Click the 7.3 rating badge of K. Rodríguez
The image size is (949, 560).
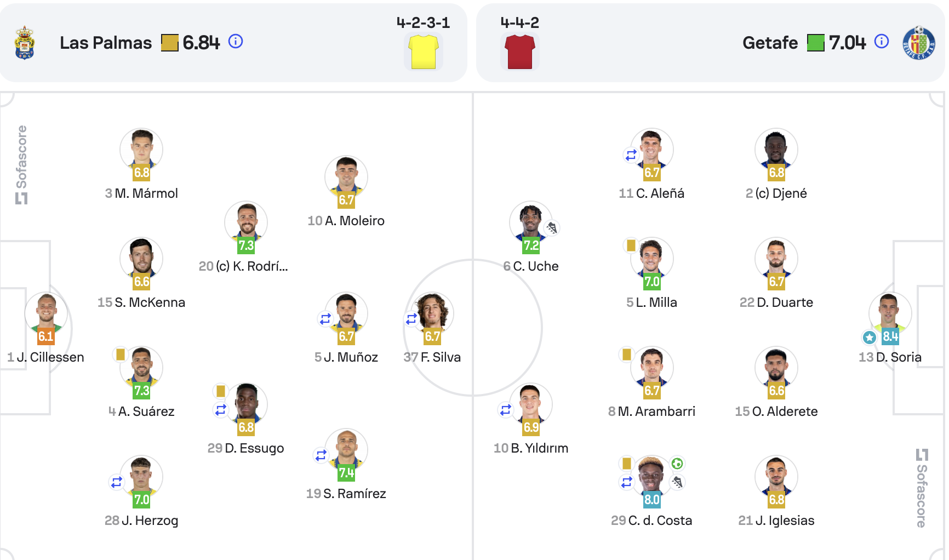246,245
